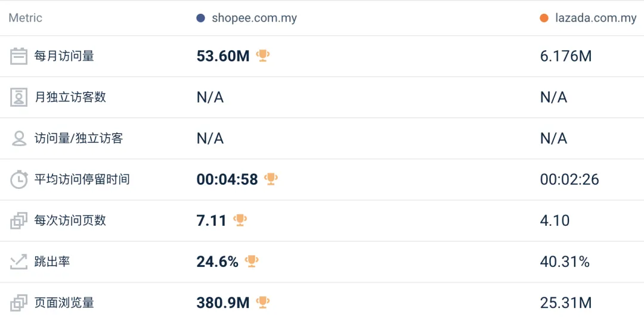Click the trophy icon next to 7.11

point(240,220)
